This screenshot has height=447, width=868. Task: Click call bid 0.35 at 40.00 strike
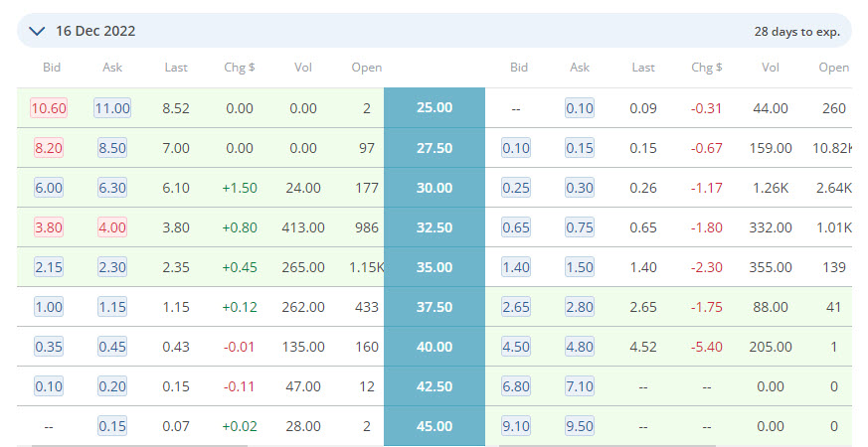tap(49, 347)
